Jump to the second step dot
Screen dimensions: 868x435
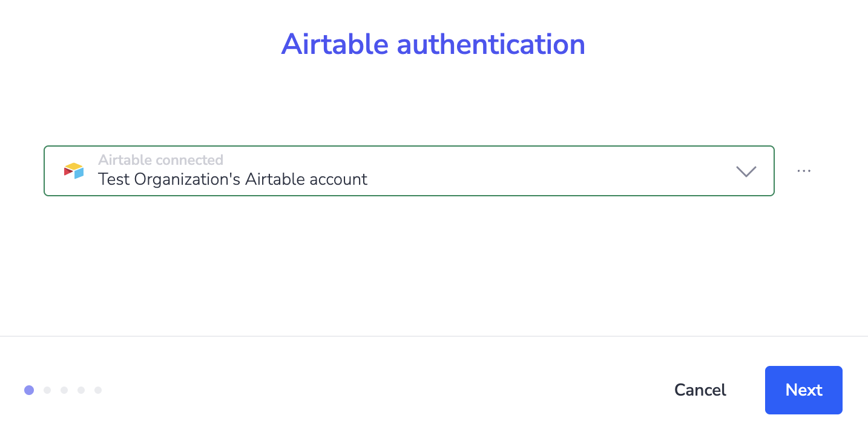tap(47, 390)
